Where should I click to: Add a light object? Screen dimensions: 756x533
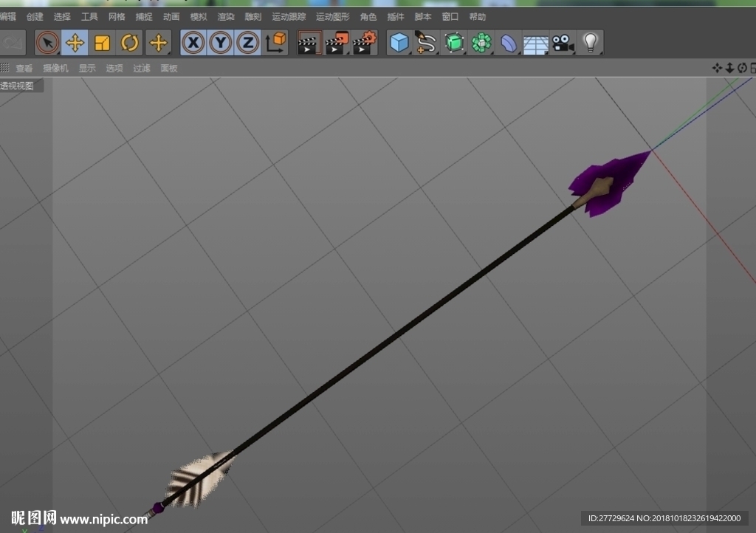[x=590, y=43]
